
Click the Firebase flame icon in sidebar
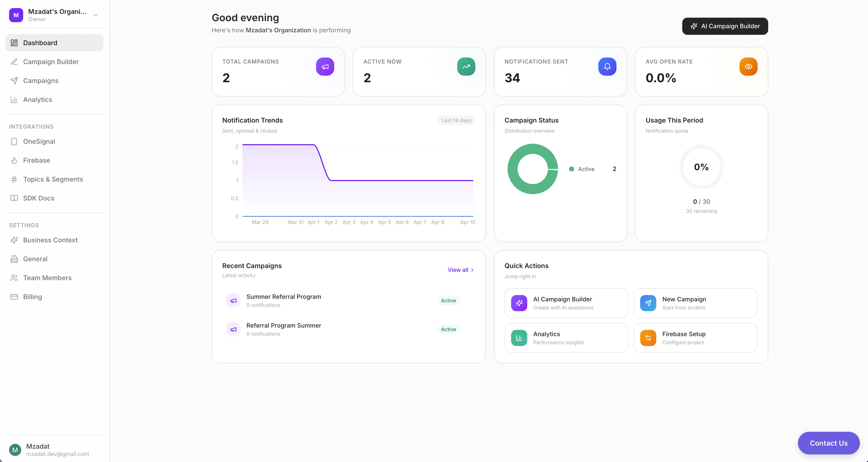tap(14, 161)
